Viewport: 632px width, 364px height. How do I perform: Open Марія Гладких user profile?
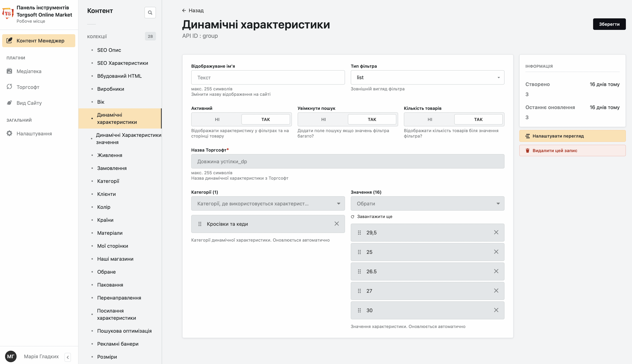41,356
